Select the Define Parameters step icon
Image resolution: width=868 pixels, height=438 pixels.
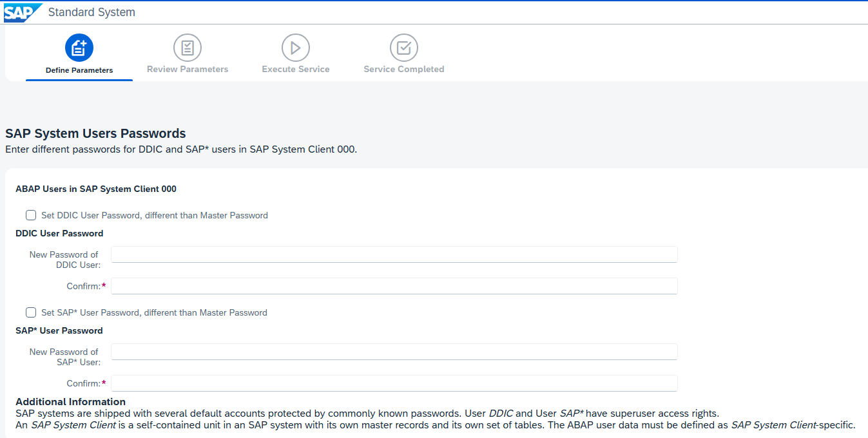[79, 48]
